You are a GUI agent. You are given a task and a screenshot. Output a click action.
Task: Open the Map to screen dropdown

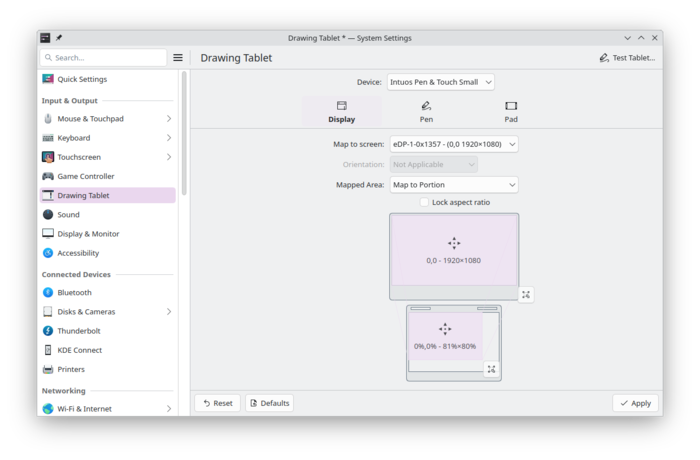point(453,144)
